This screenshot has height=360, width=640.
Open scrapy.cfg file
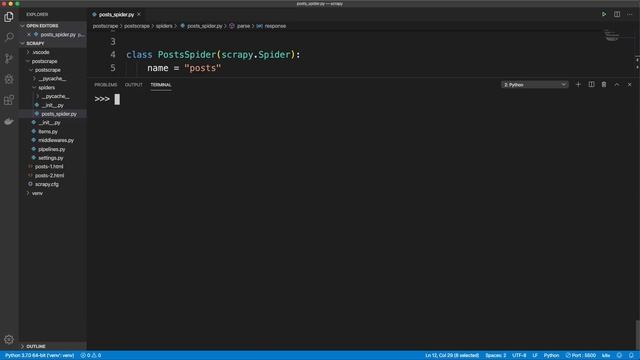(x=47, y=184)
